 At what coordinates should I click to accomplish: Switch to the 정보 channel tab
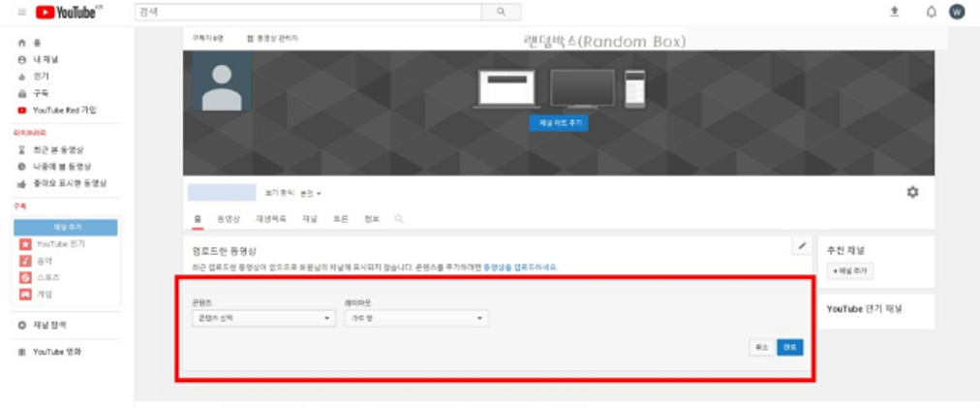372,219
